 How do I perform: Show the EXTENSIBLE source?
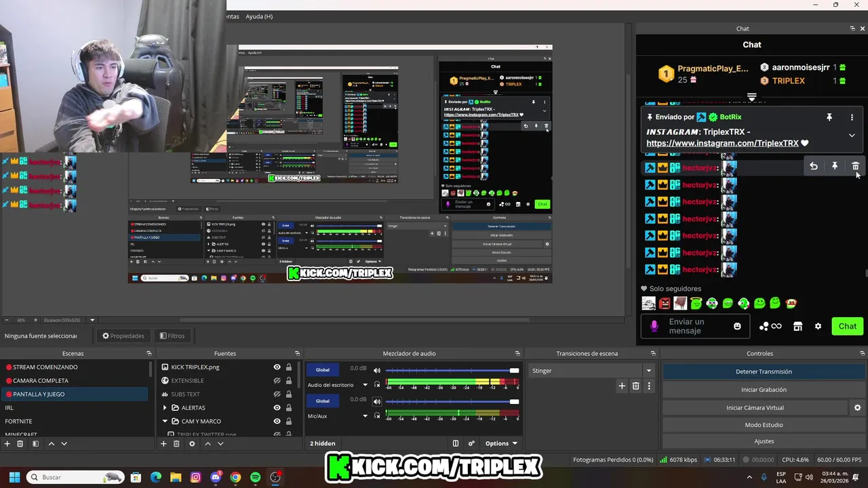277,380
